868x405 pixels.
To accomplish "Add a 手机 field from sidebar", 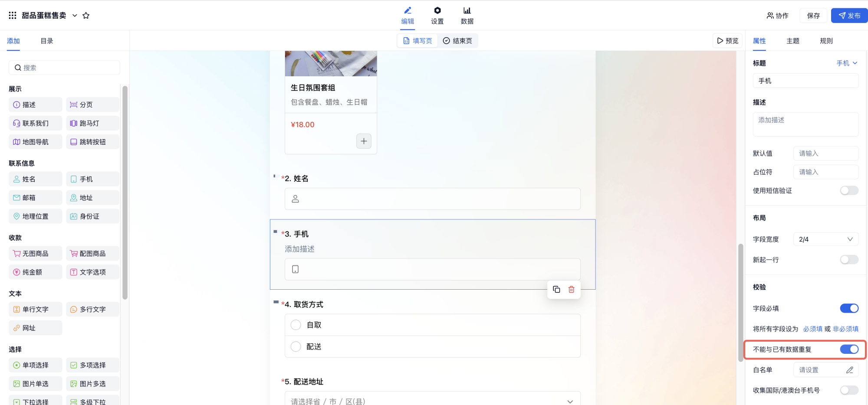I will (x=92, y=179).
